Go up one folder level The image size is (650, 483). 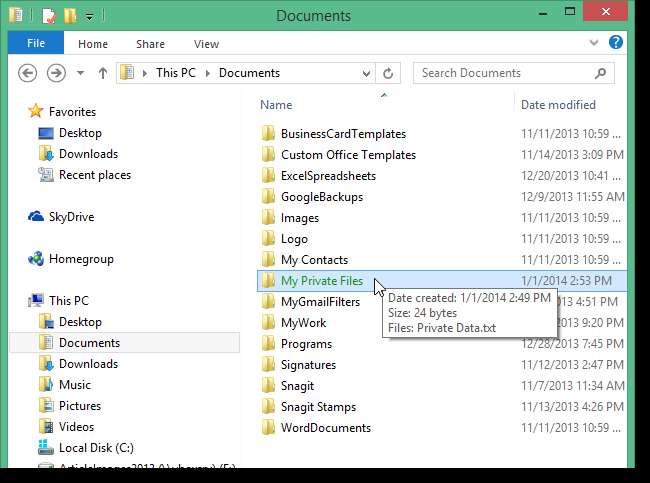103,73
